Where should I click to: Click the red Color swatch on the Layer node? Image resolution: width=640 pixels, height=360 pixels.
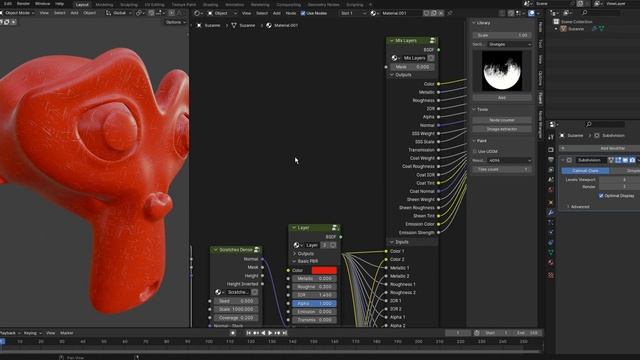click(x=324, y=270)
